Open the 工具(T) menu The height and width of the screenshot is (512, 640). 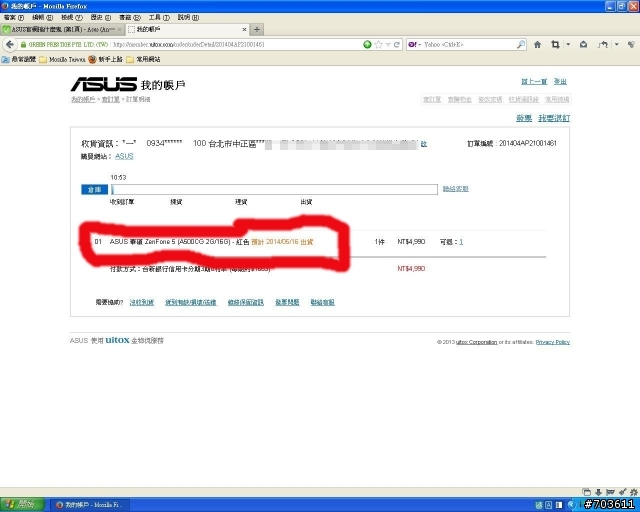[x=159, y=18]
